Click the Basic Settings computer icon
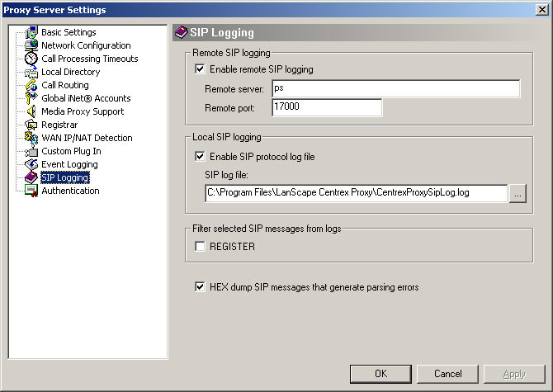The height and width of the screenshot is (392, 553). coord(31,32)
